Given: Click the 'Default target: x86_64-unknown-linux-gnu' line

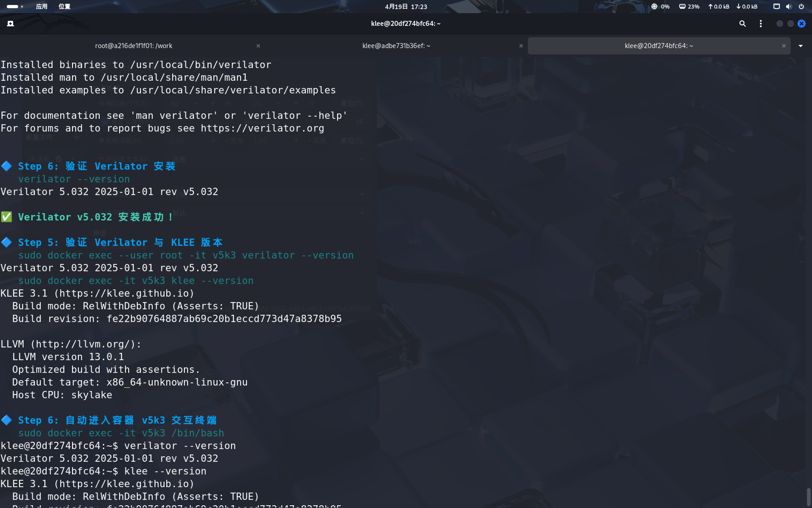Looking at the screenshot, I should [x=130, y=382].
